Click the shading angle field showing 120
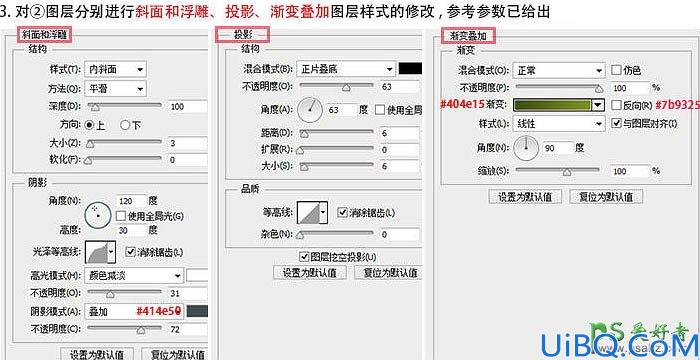 point(131,201)
